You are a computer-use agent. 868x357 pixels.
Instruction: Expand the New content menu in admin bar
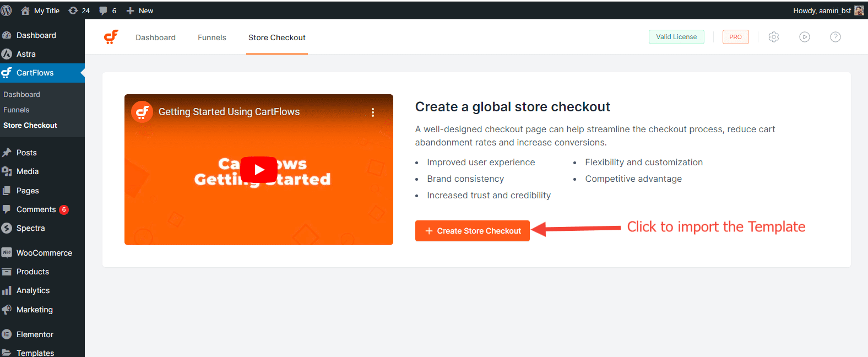[140, 10]
